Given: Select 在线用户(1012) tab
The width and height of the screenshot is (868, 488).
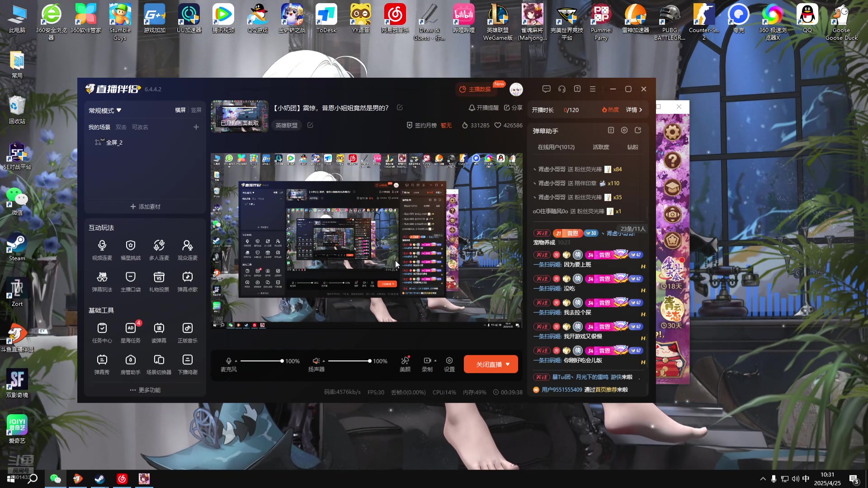Looking at the screenshot, I should pos(556,147).
